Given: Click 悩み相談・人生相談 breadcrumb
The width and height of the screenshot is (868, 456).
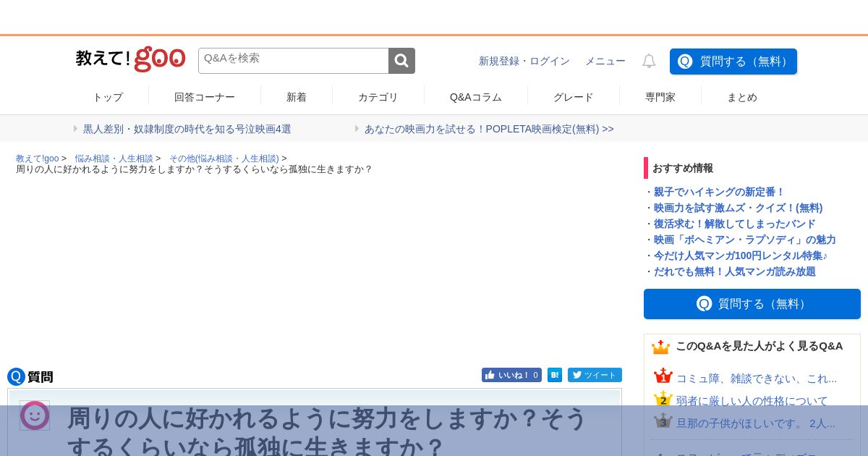Looking at the screenshot, I should 114,159.
